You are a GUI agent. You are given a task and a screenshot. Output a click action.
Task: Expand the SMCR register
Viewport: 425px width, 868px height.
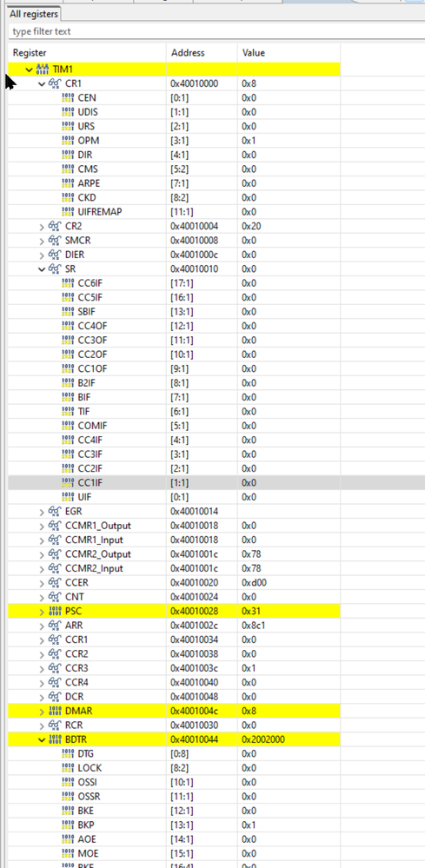[x=42, y=241]
